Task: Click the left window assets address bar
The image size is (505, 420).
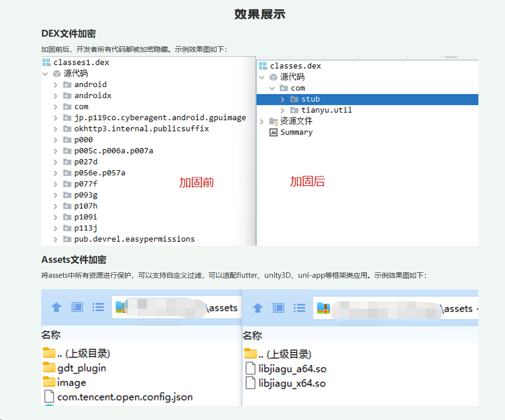Action: coord(176,307)
